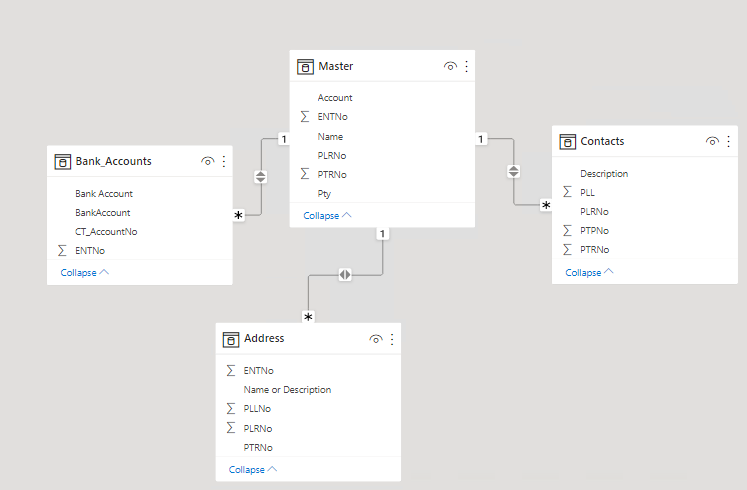Image resolution: width=747 pixels, height=490 pixels.
Task: Click the Address table icon
Action: pos(231,340)
